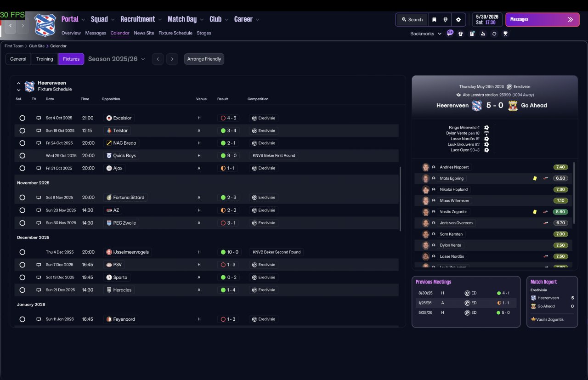Click the goal icon next to Ringo Meerveld
Screen dimensions: 588x380
[486, 128]
